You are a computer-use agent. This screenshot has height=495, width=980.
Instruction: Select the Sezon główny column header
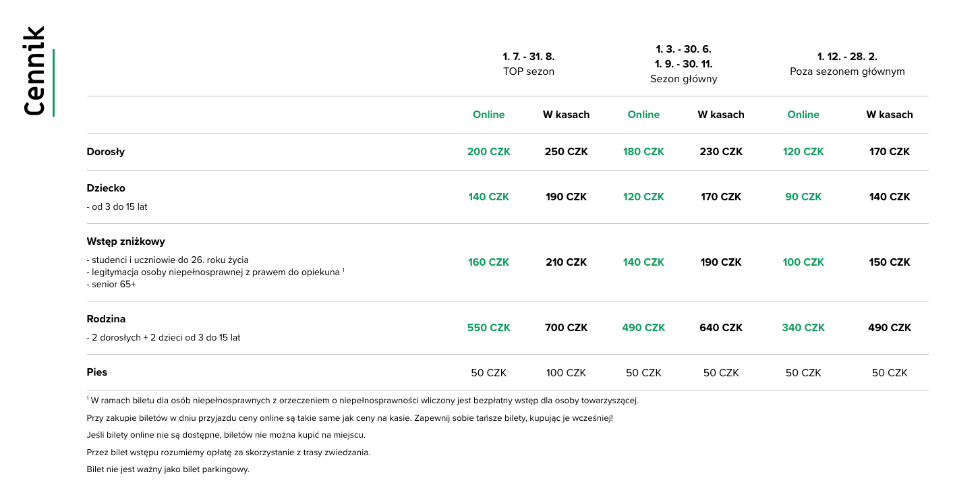coord(683,64)
